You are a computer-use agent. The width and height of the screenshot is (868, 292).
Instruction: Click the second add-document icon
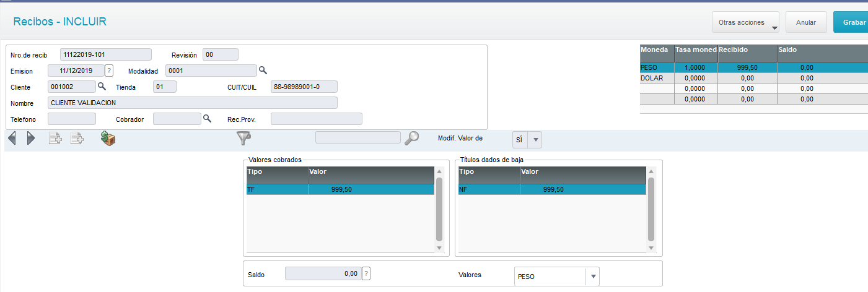(x=77, y=139)
